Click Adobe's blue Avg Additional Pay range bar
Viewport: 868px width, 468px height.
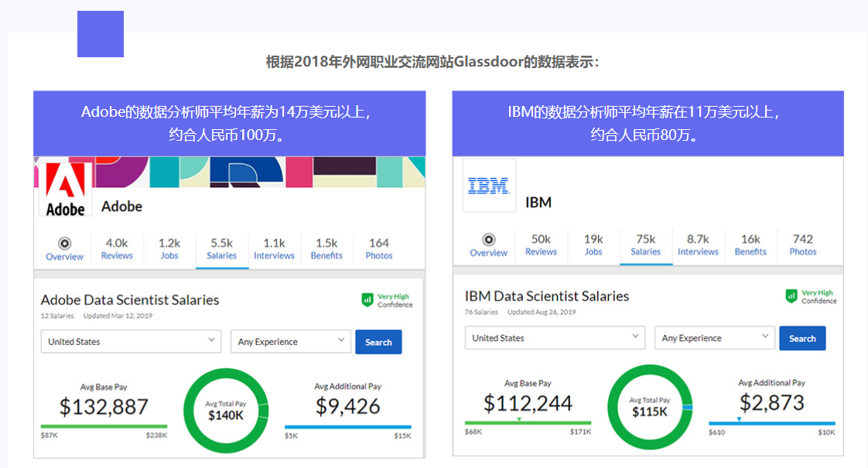pyautogui.click(x=348, y=426)
